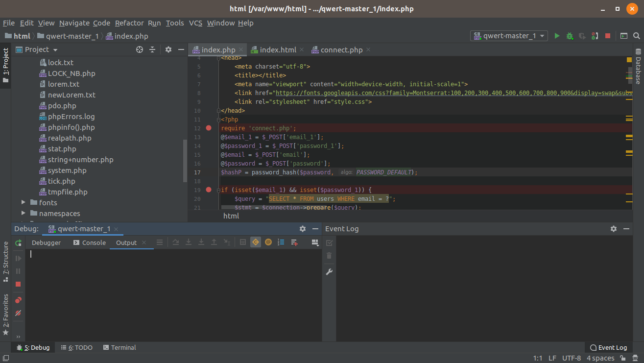Click the Pause Program icon in the Debug sidebar
This screenshot has height=363, width=644.
point(18,271)
